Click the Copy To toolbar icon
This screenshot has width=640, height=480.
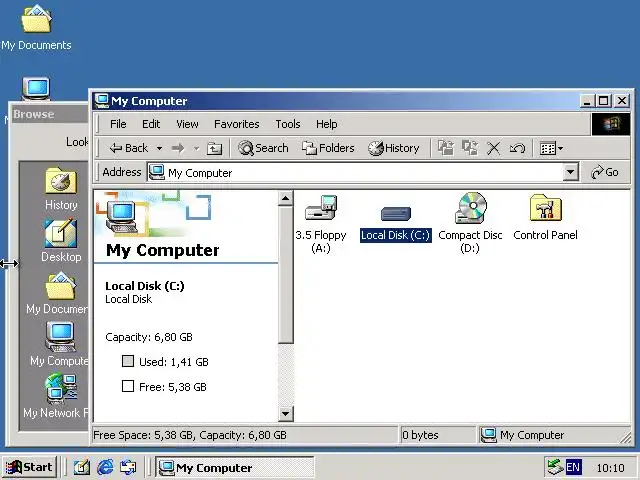(470, 148)
